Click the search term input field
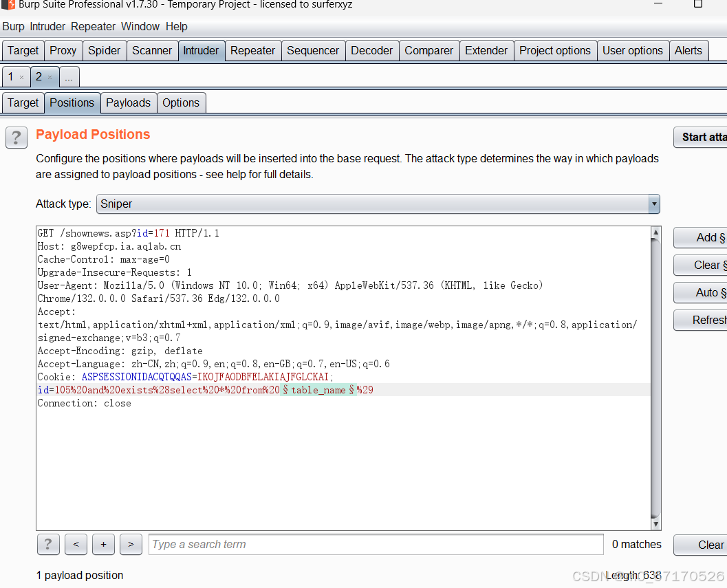 click(x=376, y=545)
